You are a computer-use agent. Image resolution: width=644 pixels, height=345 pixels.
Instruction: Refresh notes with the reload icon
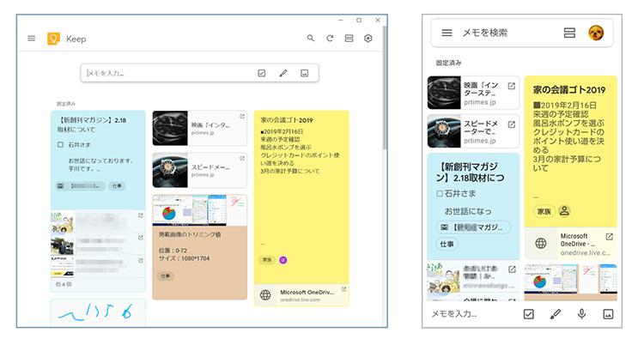click(x=330, y=39)
